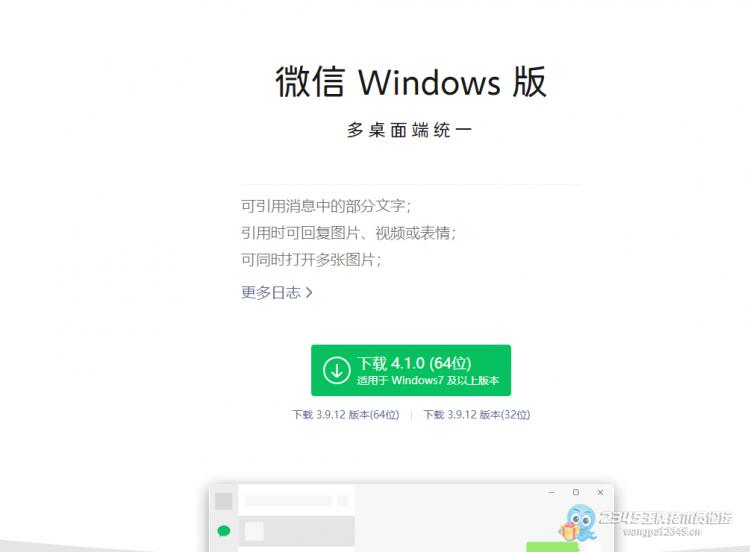Select the highlighted chat list item
Viewport: 750px width, 552px height.
click(x=296, y=531)
